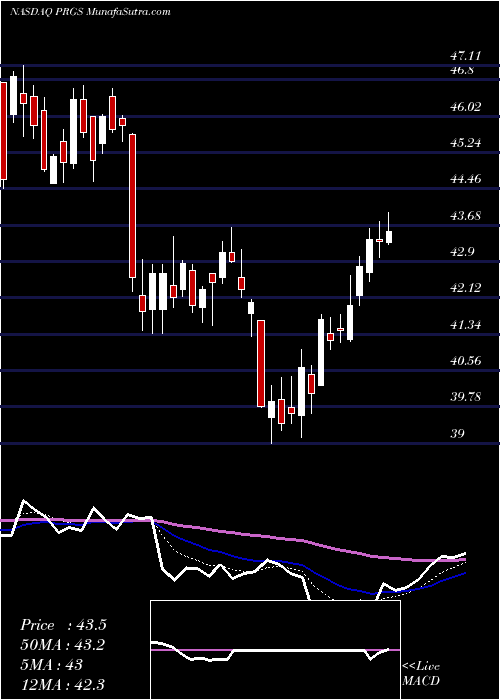Click the 39.78 price axis label

[466, 397]
